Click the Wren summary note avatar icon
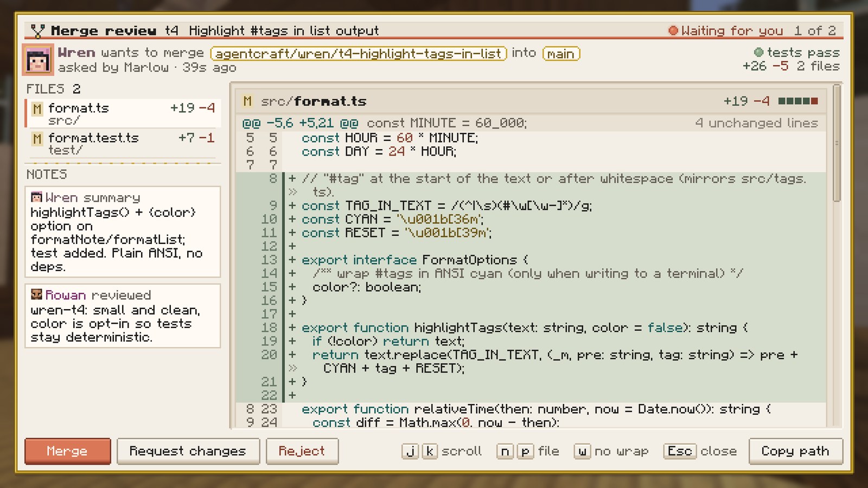Screen dimensions: 868x488 click(36, 197)
